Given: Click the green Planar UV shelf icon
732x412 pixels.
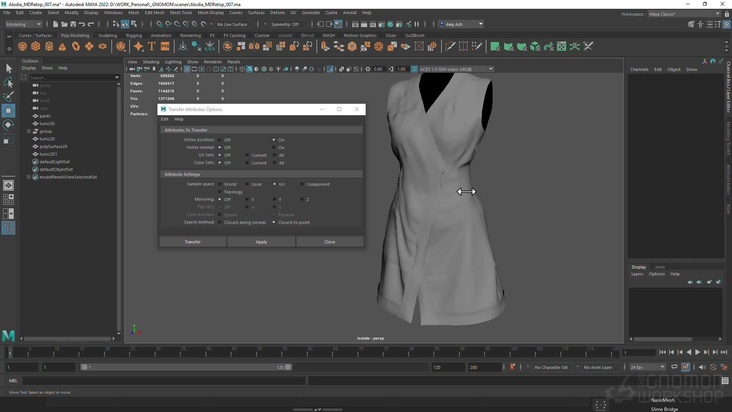Looking at the screenshot, I should [x=495, y=46].
